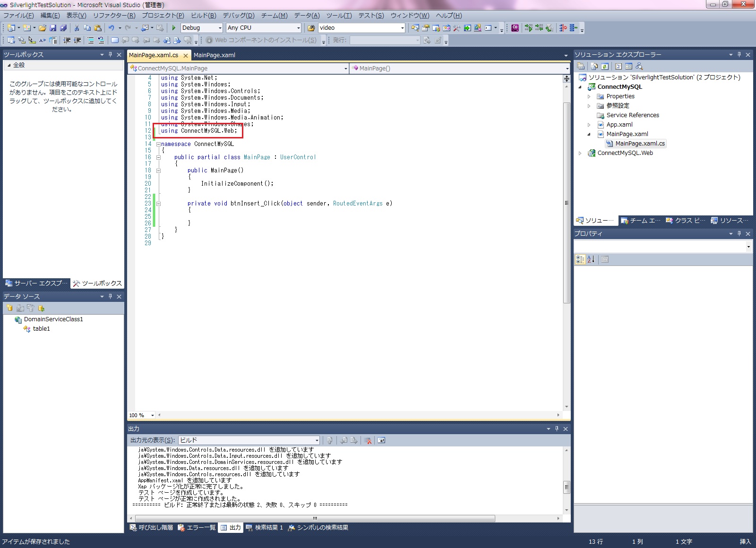This screenshot has height=548, width=756.
Task: Open the Any CPU platform dropdown
Action: point(298,28)
